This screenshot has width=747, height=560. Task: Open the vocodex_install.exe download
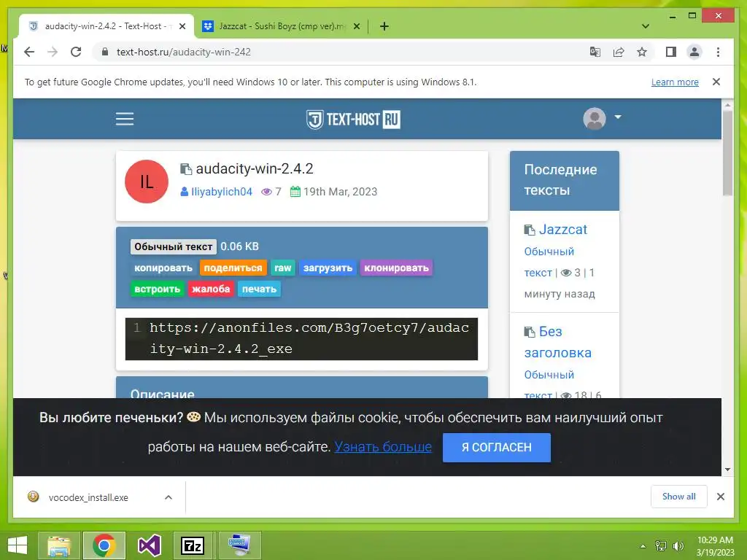click(88, 497)
